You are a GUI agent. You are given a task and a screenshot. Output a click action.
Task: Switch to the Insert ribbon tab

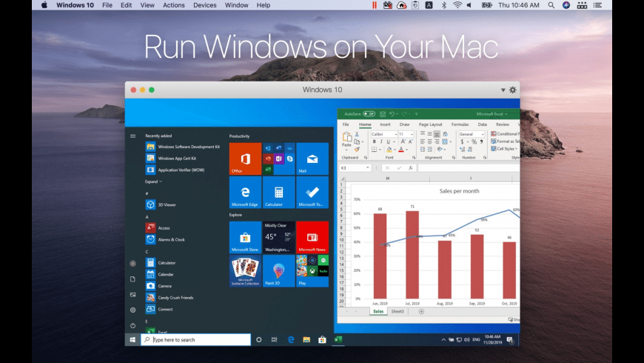[385, 124]
